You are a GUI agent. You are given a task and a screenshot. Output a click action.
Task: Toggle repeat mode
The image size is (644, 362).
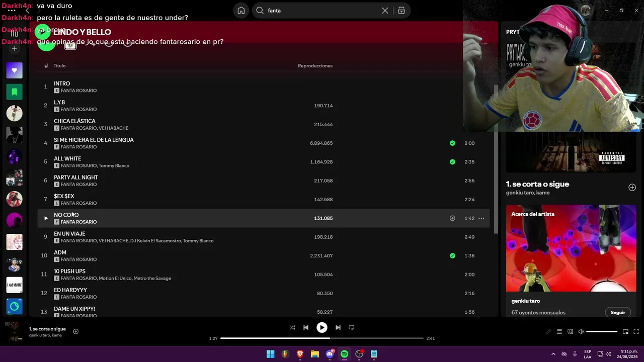point(352,328)
